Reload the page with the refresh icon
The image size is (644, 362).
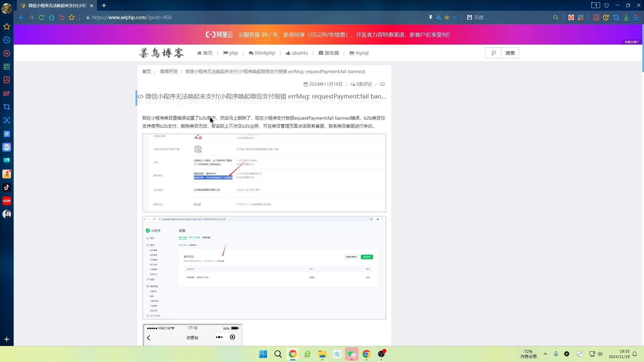(x=42, y=17)
